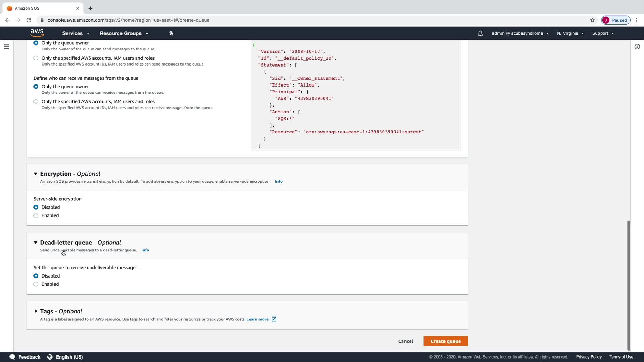Viewport: 644px width, 362px height.
Task: Open the Resource Groups dropdown
Action: click(x=124, y=33)
